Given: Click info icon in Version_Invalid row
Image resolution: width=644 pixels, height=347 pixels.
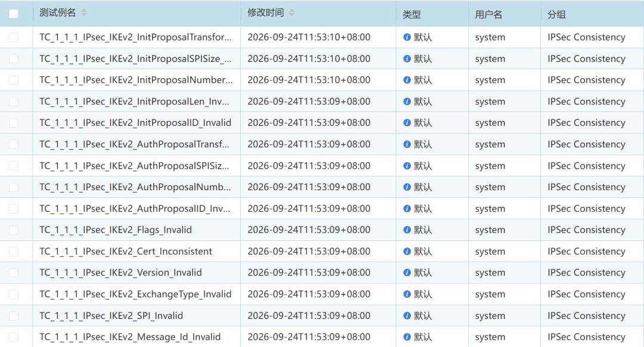Looking at the screenshot, I should click(407, 272).
